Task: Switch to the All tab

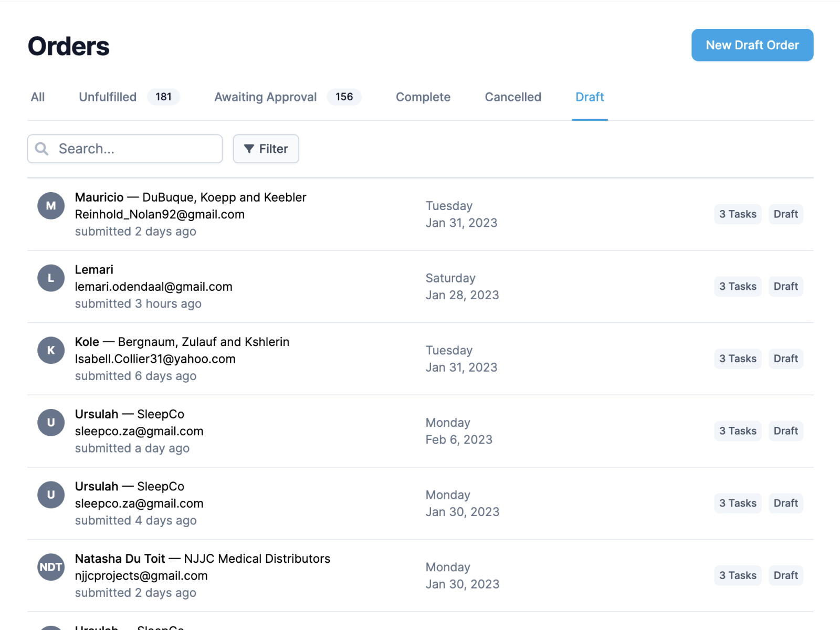Action: coord(38,97)
